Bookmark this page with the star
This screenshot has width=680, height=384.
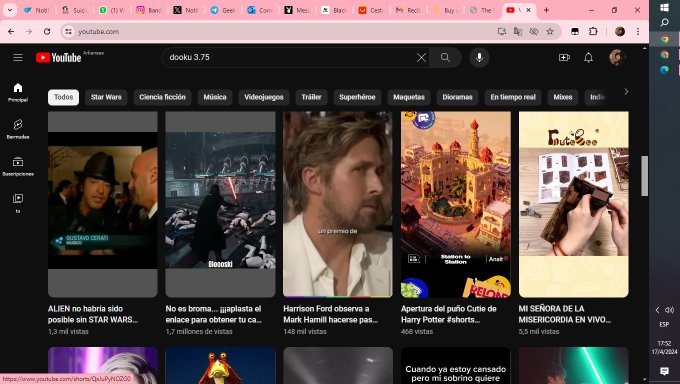pyautogui.click(x=550, y=31)
